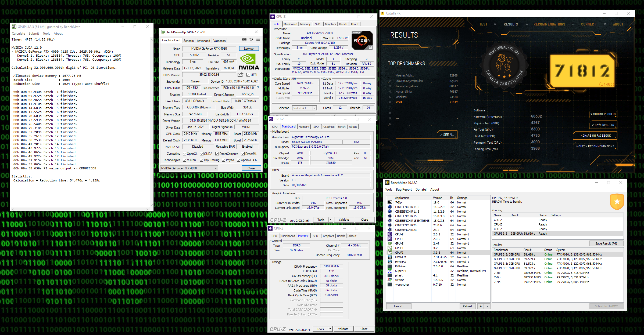Click the plus button next to Reload
This screenshot has width=644, height=335.
481,306
